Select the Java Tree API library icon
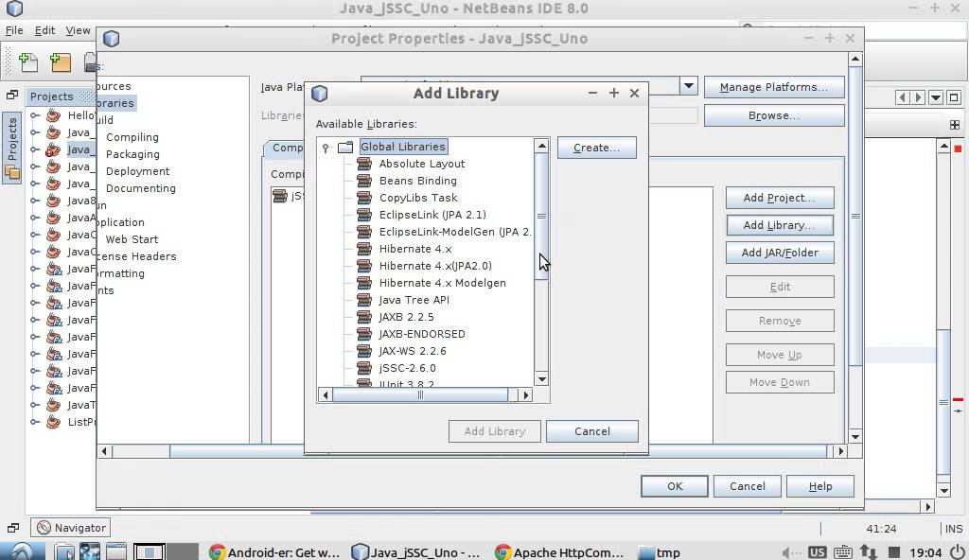Screen dimensions: 969x560 pyautogui.click(x=364, y=300)
